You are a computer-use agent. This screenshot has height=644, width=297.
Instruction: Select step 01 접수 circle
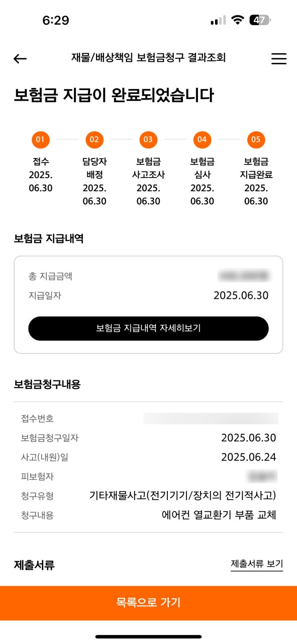click(x=40, y=139)
